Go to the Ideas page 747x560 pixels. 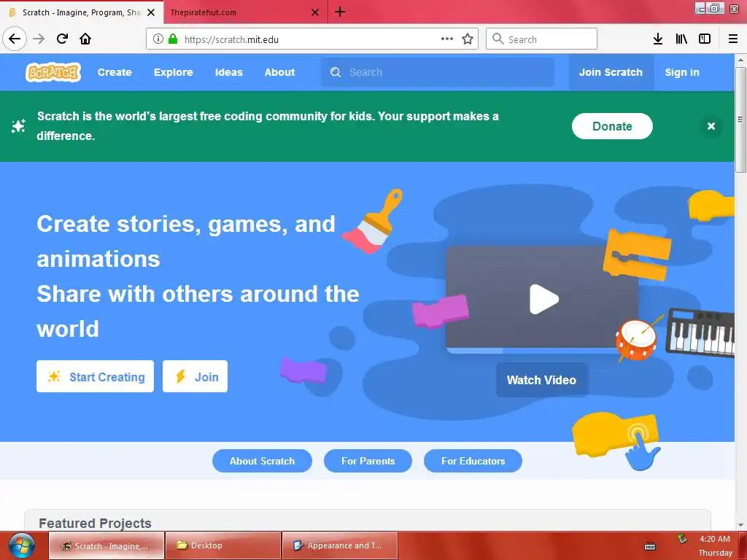[x=228, y=72]
